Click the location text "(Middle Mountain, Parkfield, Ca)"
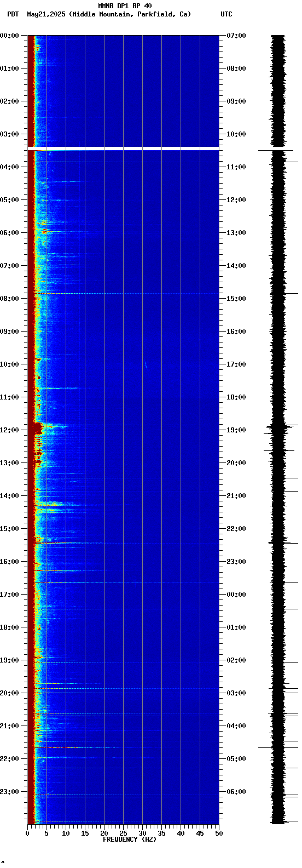Viewport: 302px width, 868px height. click(x=130, y=14)
